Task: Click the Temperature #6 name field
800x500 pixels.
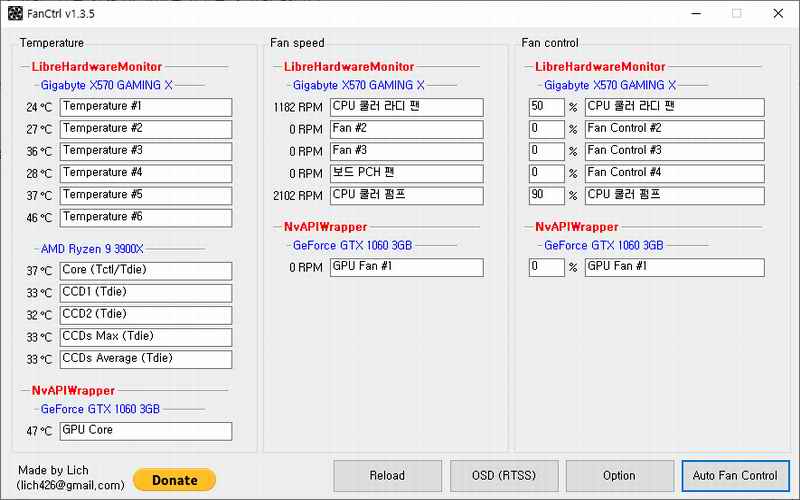Action: tap(145, 218)
